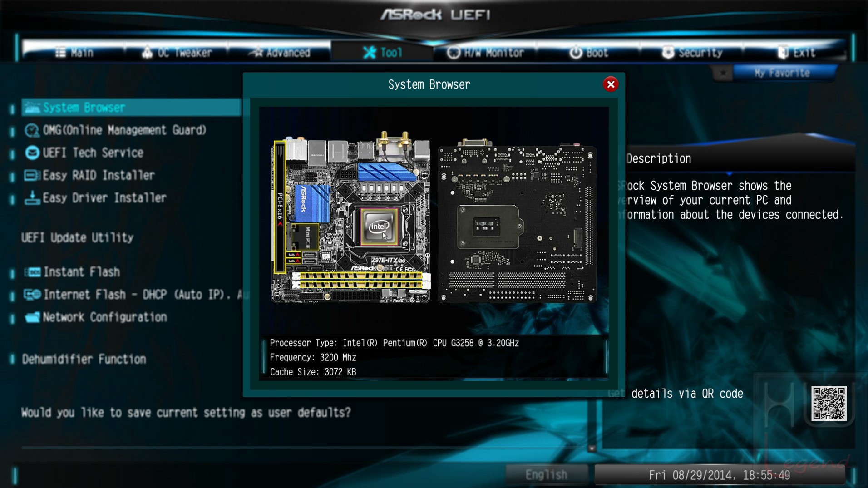
Task: Click the Cache Size: 3072 KB line
Action: (313, 372)
